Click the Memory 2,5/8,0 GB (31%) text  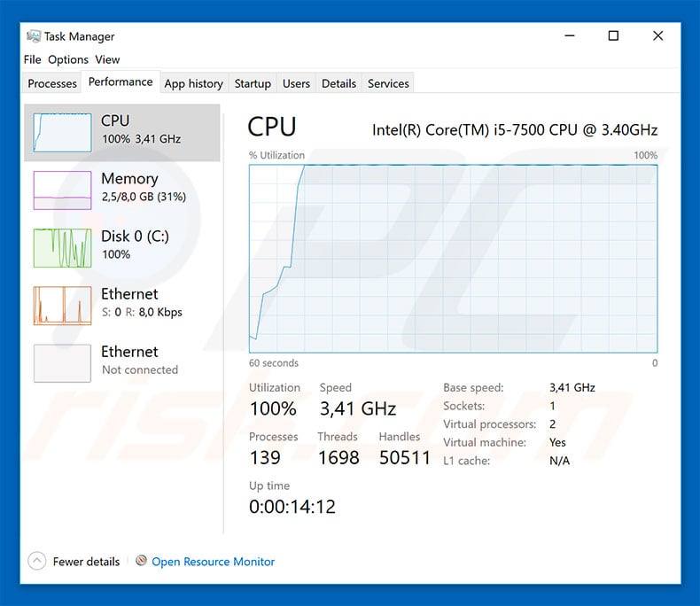(x=144, y=197)
